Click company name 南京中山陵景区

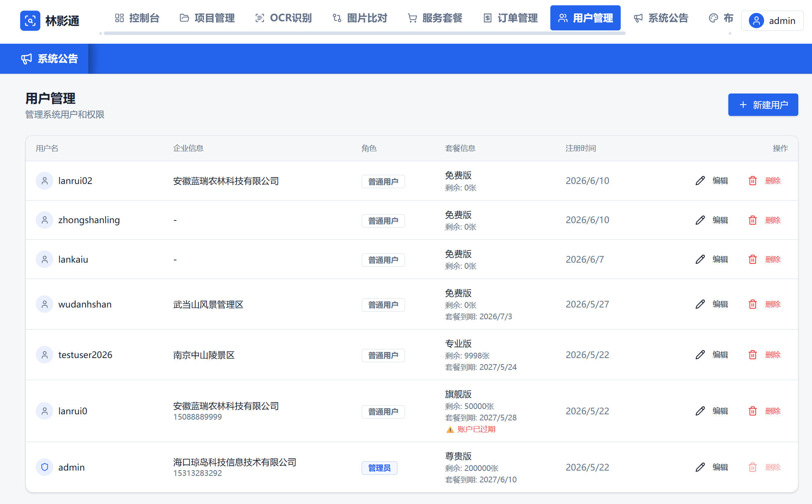click(x=204, y=355)
